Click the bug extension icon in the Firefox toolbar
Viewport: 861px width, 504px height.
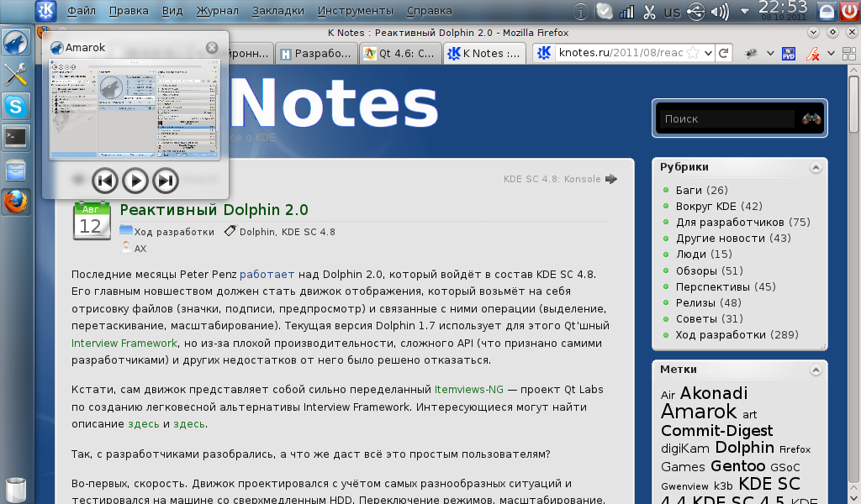click(751, 53)
